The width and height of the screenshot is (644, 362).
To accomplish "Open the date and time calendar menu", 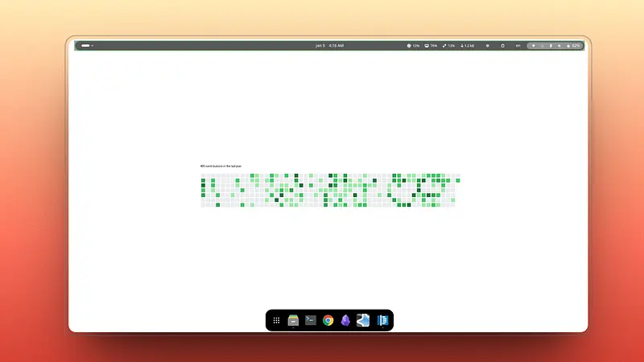I will pyautogui.click(x=329, y=46).
